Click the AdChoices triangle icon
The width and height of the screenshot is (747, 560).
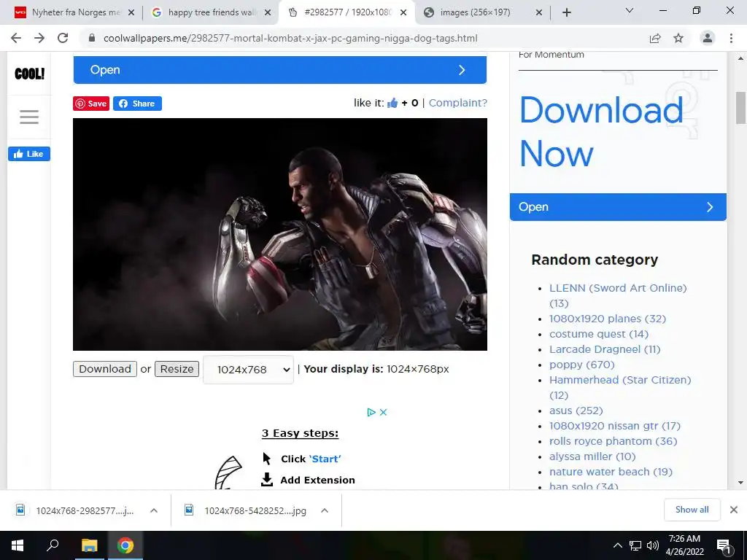coord(371,413)
